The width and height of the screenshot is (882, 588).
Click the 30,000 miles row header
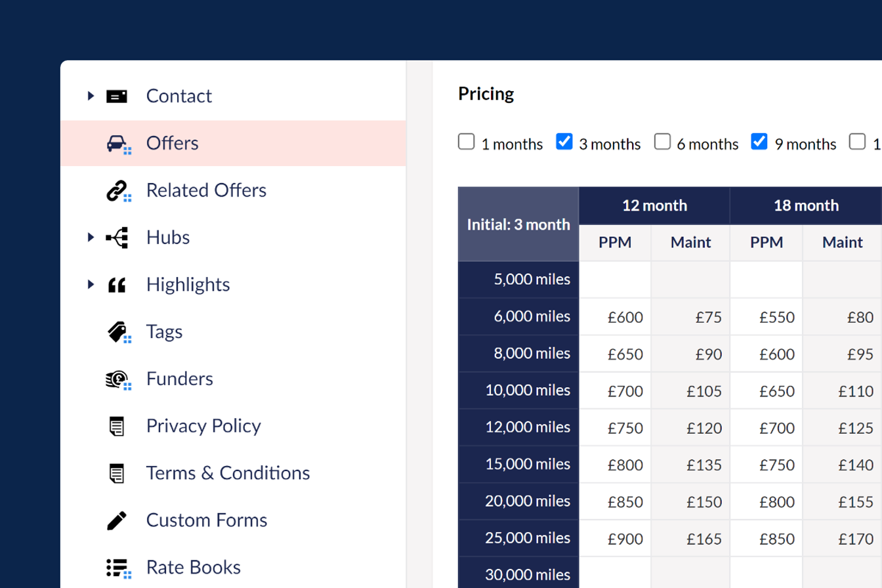point(518,573)
